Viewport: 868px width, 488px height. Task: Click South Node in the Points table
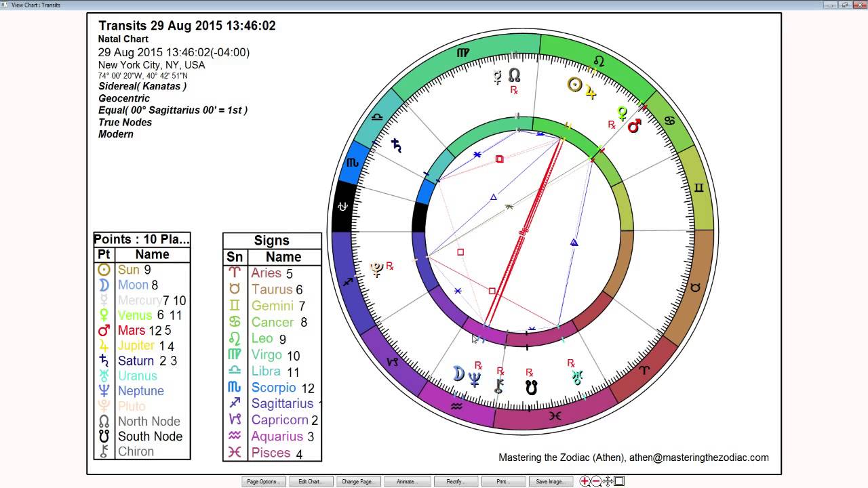pyautogui.click(x=142, y=436)
